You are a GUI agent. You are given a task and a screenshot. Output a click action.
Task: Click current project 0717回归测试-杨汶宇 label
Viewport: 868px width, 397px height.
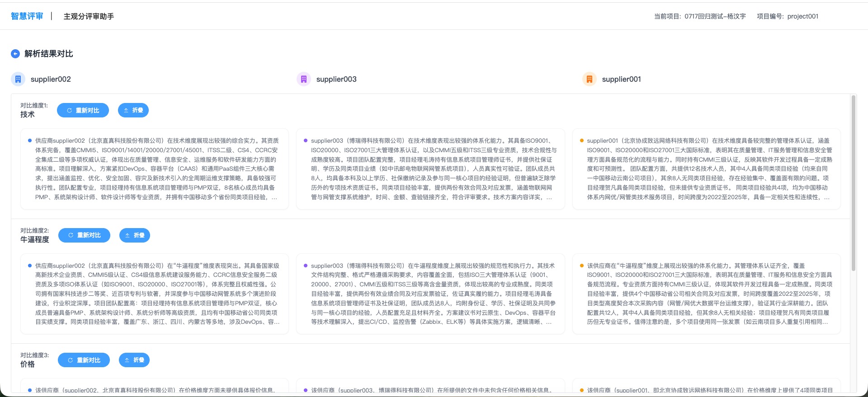click(700, 16)
